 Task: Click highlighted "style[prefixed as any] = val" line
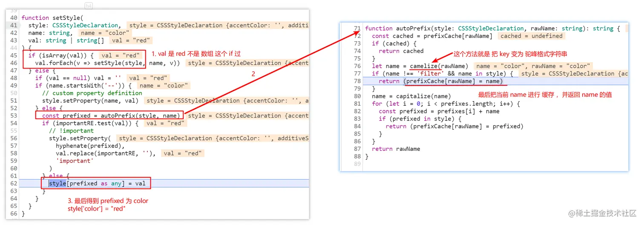[97, 183]
